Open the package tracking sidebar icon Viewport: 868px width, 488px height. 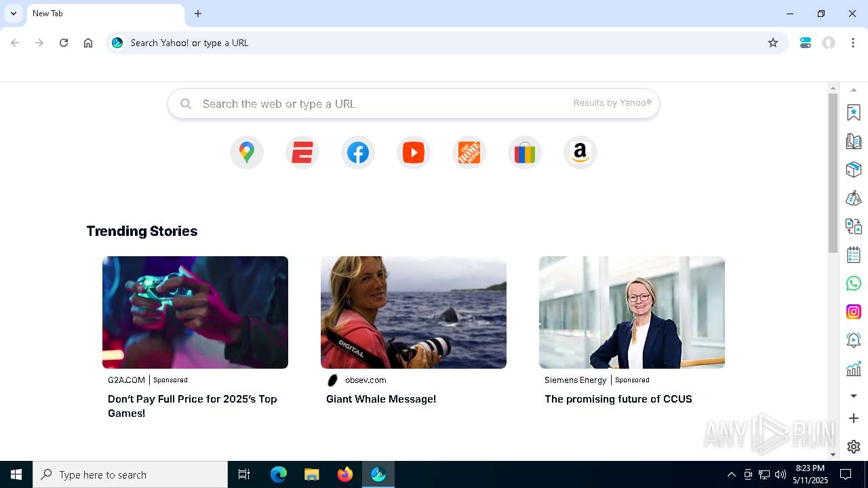[854, 169]
